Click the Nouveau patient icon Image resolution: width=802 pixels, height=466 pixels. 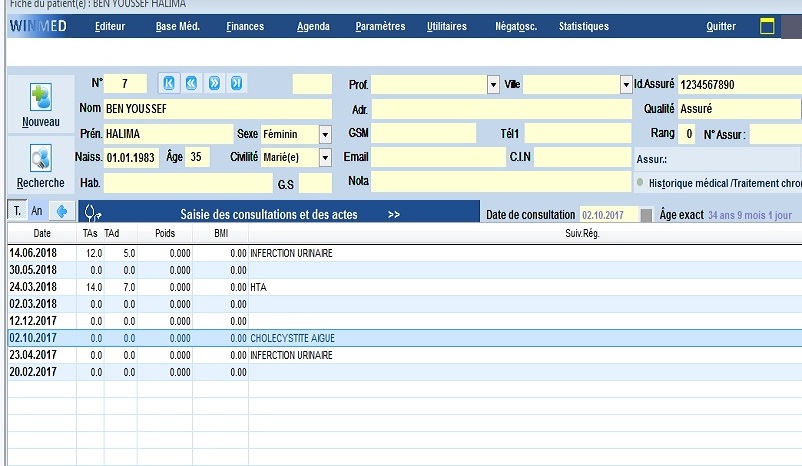40,98
